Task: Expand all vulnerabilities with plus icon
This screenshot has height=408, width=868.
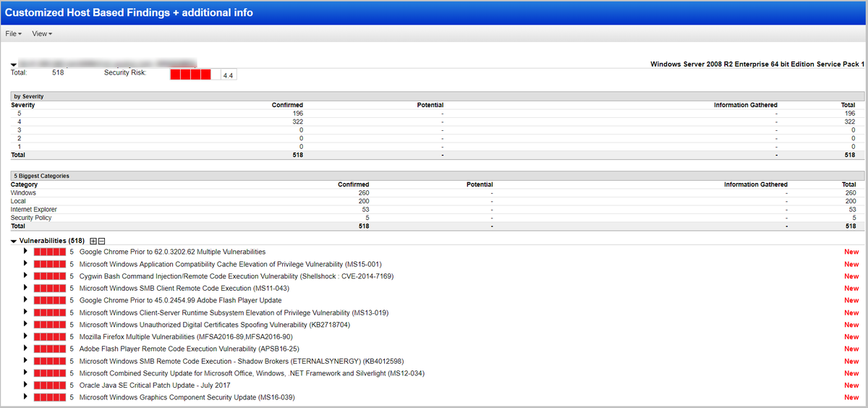Action: (93, 240)
